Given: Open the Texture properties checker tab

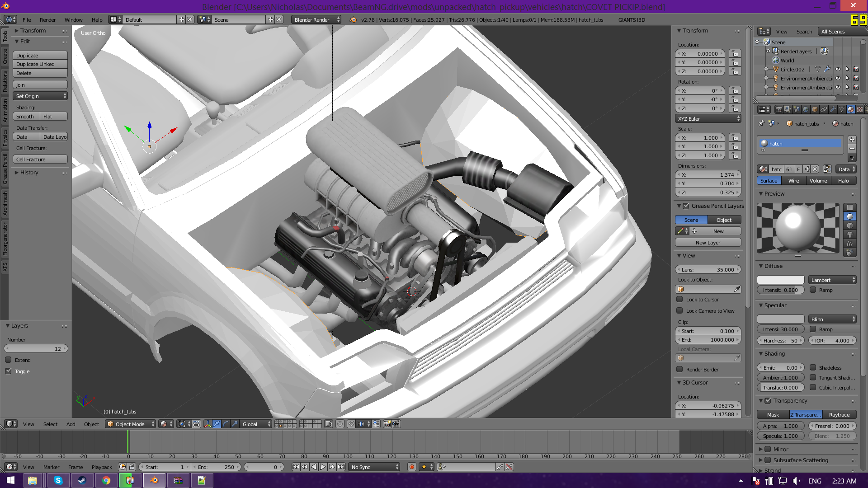Looking at the screenshot, I should pyautogui.click(x=860, y=109).
